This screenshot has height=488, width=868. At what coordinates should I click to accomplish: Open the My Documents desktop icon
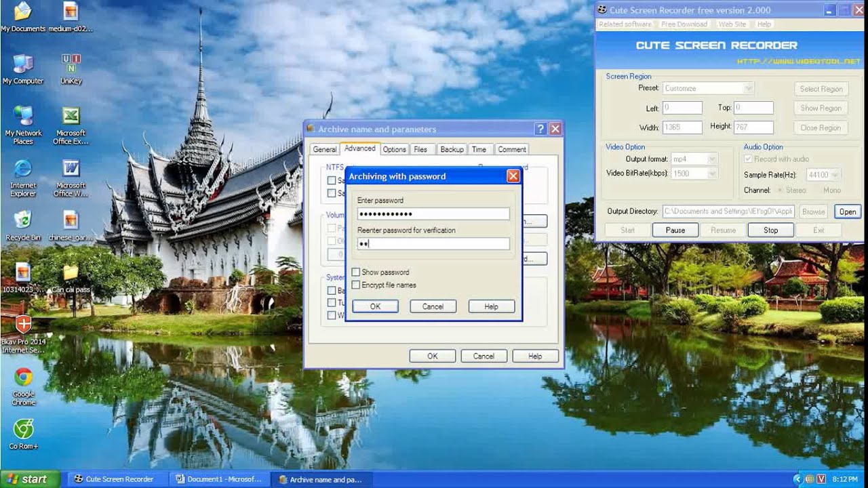tap(23, 17)
